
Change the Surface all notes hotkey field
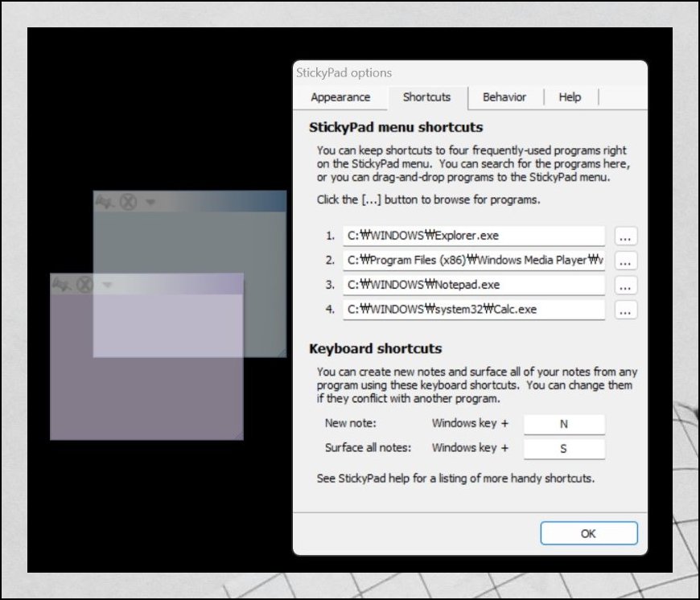[564, 448]
